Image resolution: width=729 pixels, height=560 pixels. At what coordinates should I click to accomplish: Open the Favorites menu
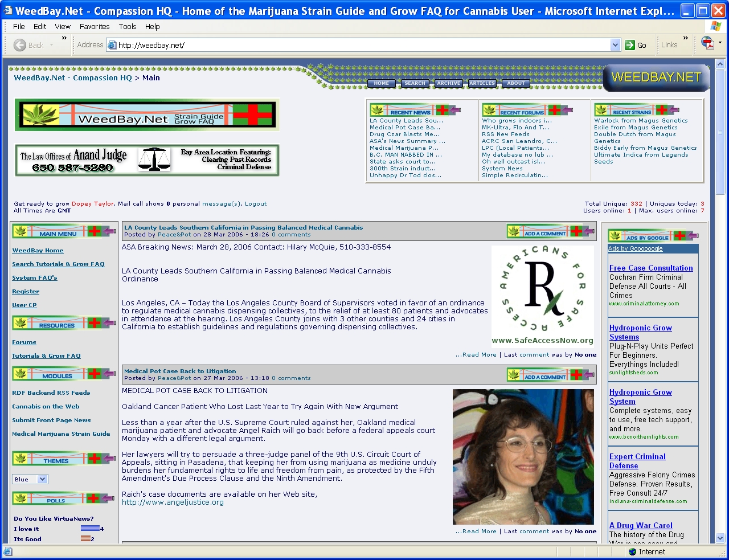point(95,26)
